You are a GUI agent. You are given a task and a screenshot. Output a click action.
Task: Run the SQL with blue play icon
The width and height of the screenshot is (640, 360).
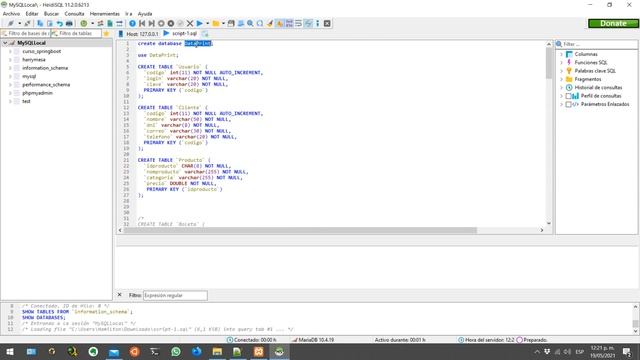(x=200, y=24)
